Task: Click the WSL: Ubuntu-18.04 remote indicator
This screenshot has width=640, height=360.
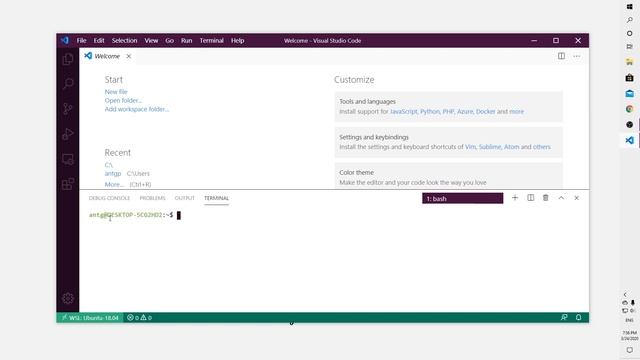Action: point(90,318)
